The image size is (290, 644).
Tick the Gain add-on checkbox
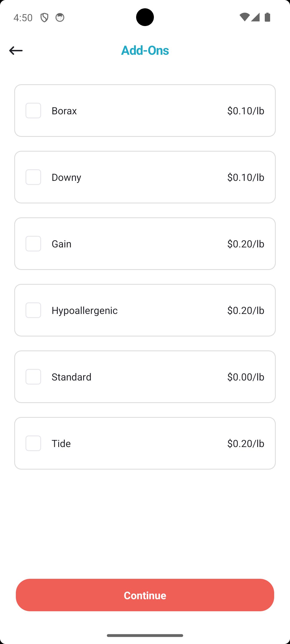33,244
